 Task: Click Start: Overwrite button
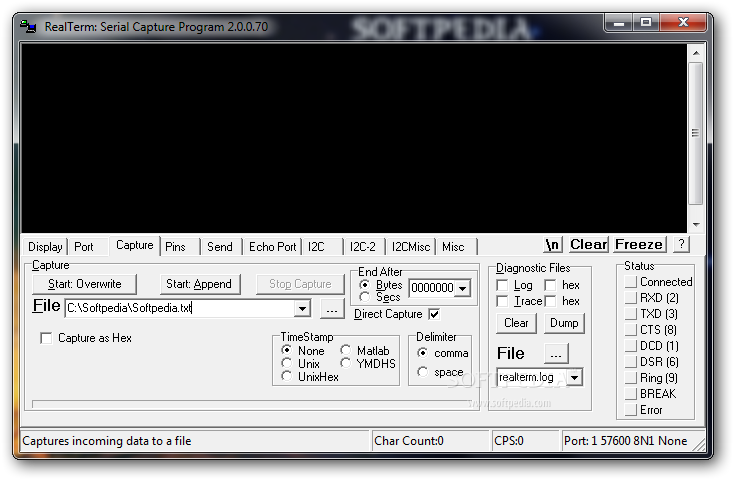[x=84, y=284]
